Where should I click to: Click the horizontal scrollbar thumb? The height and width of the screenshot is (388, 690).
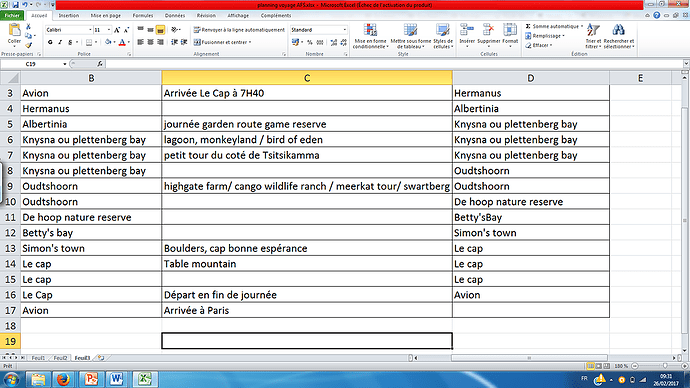point(529,358)
